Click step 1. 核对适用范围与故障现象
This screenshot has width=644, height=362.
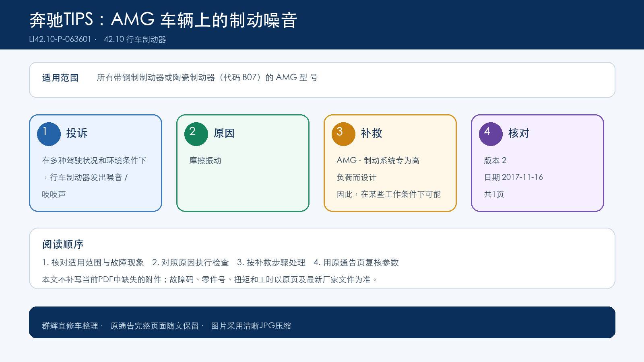pyautogui.click(x=93, y=263)
